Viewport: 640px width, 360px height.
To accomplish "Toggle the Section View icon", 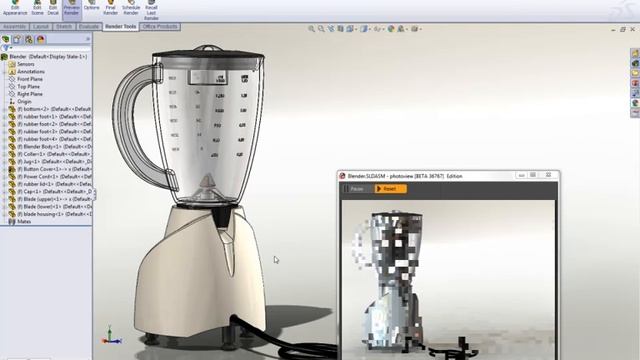I will [x=340, y=29].
